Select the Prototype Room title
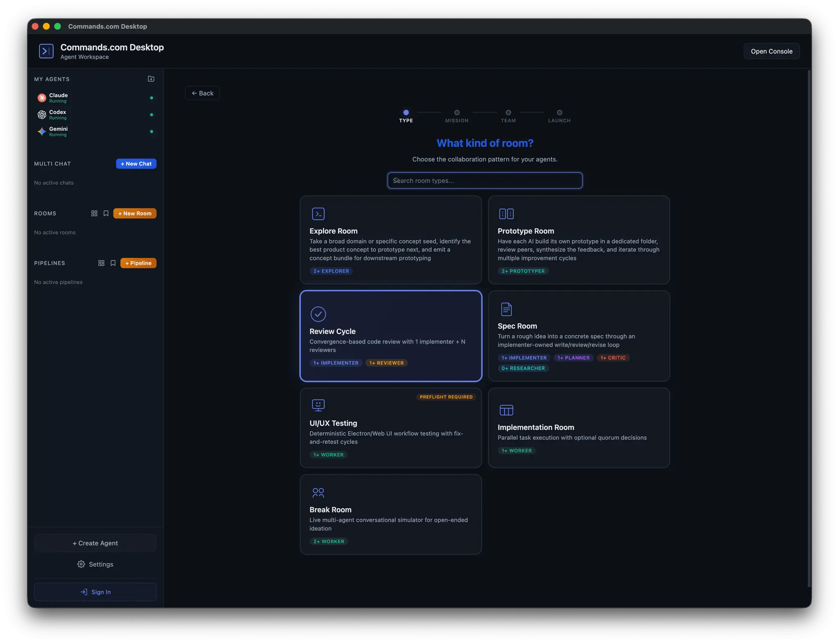 (526, 231)
